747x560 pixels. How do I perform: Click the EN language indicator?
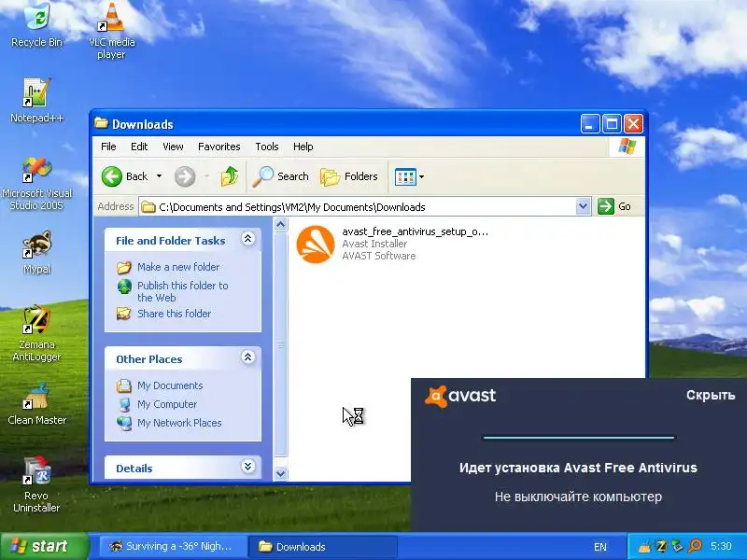coord(600,547)
